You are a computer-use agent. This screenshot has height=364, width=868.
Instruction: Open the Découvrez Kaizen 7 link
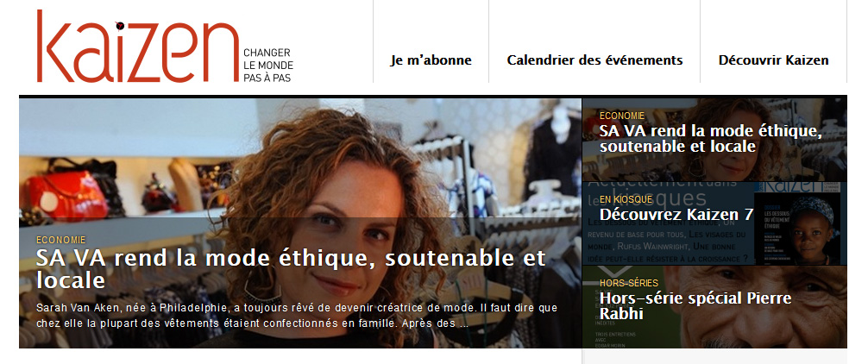pyautogui.click(x=676, y=214)
